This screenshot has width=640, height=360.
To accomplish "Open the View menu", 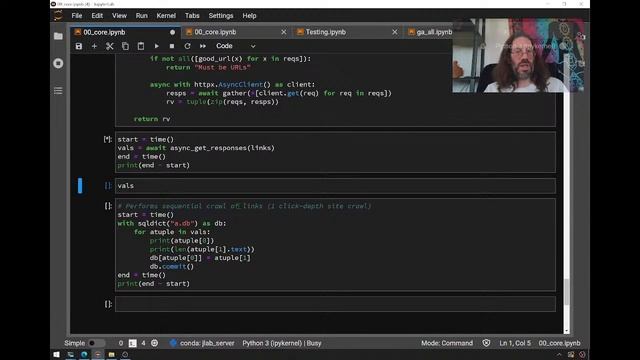I will click(x=119, y=16).
